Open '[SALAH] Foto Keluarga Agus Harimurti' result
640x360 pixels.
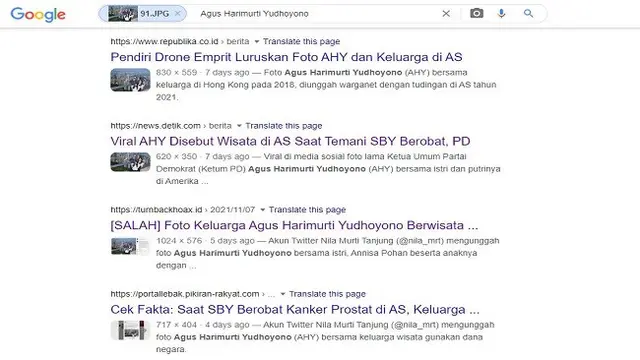coord(294,225)
